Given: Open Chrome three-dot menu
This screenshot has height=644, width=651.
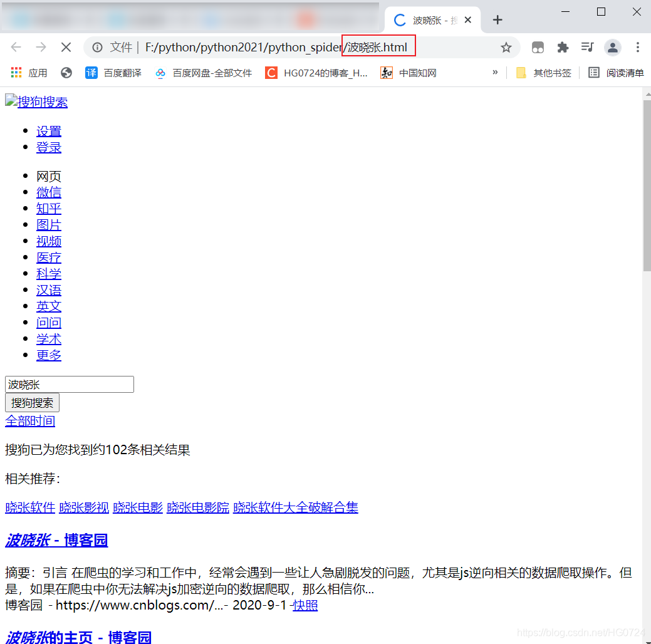Looking at the screenshot, I should point(638,48).
